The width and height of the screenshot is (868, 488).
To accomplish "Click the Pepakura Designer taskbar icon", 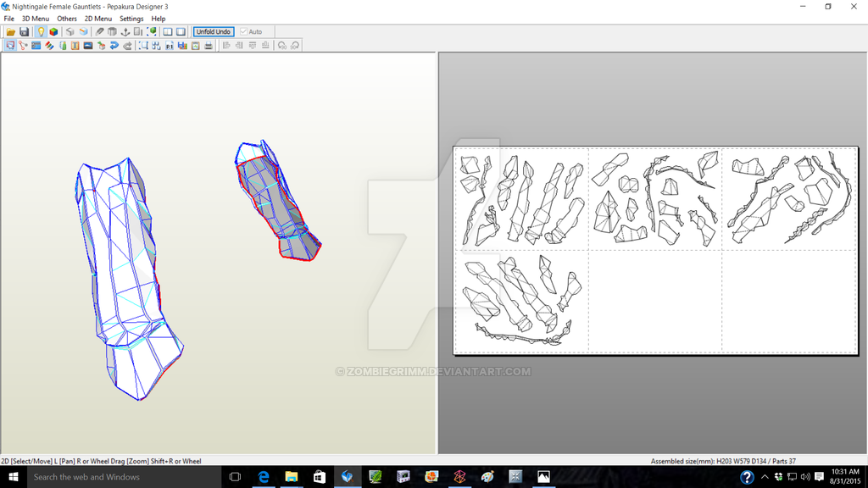I will [x=347, y=477].
